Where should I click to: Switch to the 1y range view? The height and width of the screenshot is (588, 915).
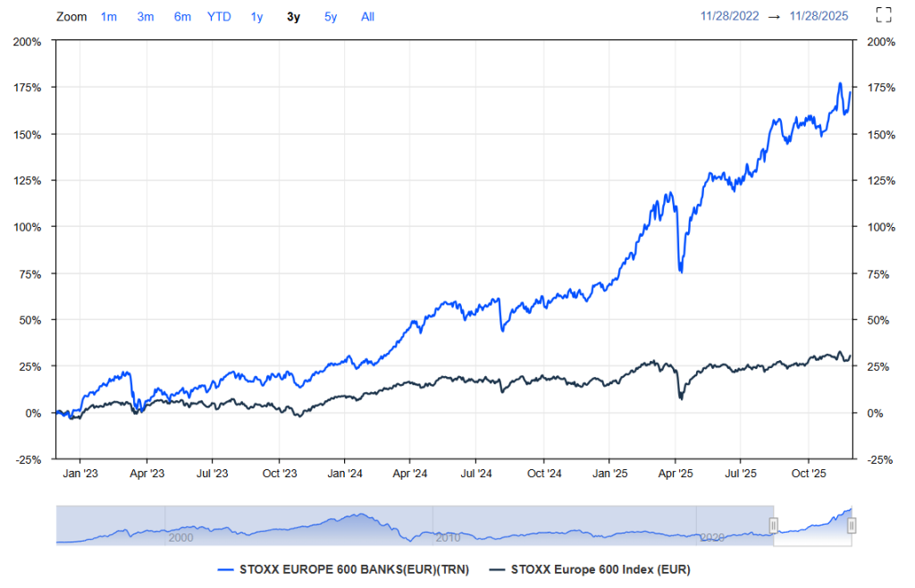coord(256,16)
